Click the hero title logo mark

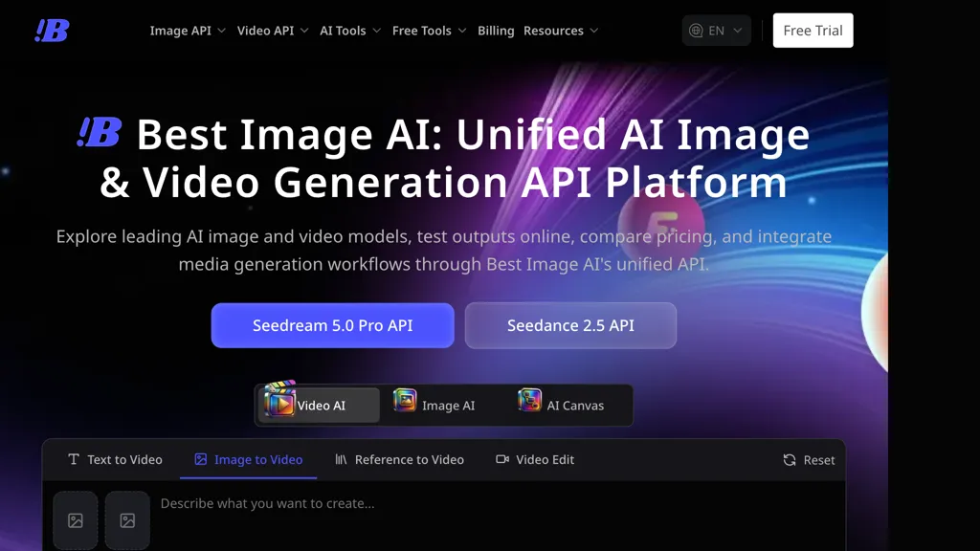[x=100, y=132]
